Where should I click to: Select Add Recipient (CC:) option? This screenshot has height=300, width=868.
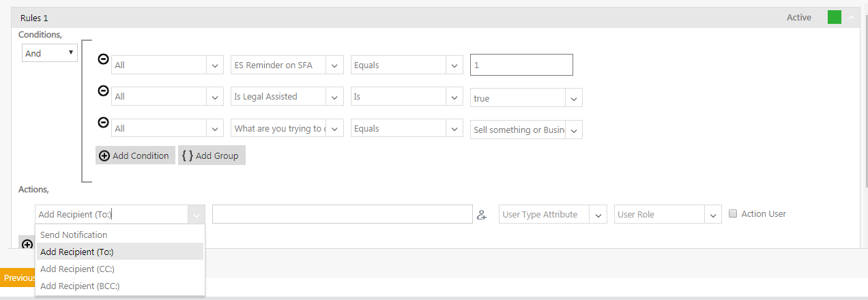77,269
